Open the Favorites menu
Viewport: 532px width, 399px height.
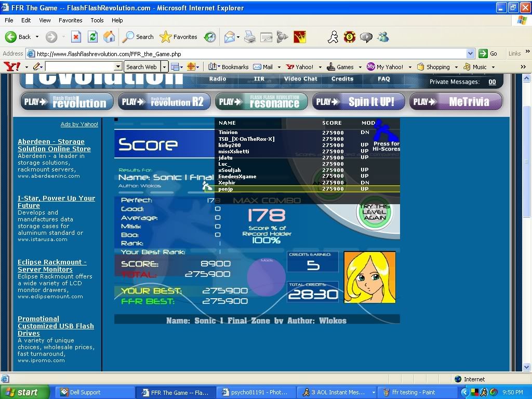pos(70,20)
